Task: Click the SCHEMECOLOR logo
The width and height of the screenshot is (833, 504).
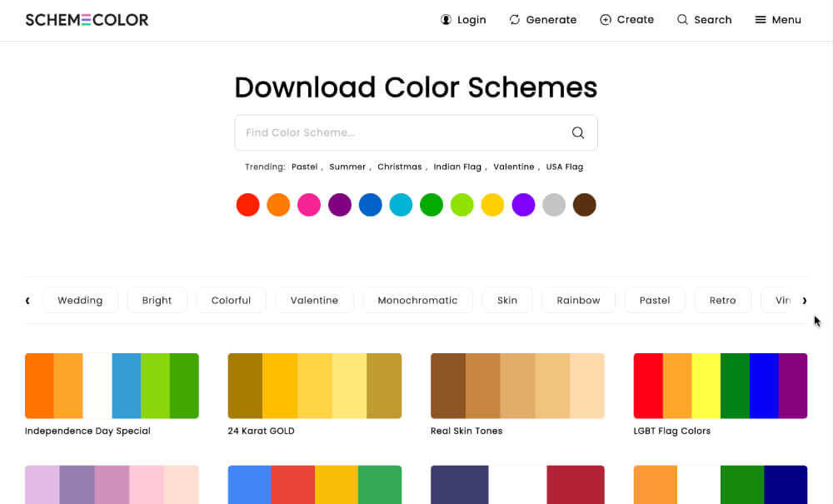Action: [x=87, y=18]
